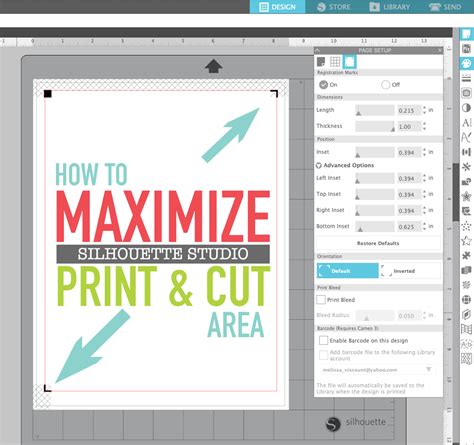The width and height of the screenshot is (474, 445).
Task: Open the Trace panel icon
Action: click(x=467, y=93)
